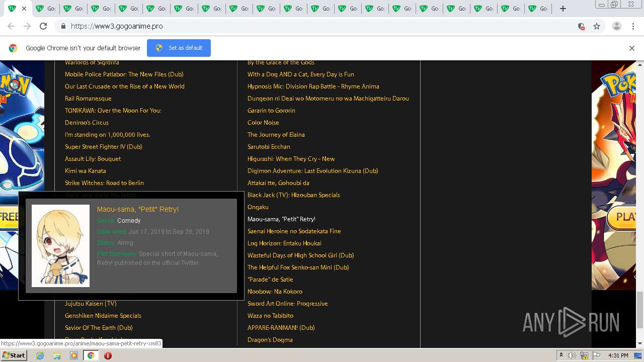
Task: Open Dungeon ni Deai wo Motomeru link
Action: click(x=328, y=99)
